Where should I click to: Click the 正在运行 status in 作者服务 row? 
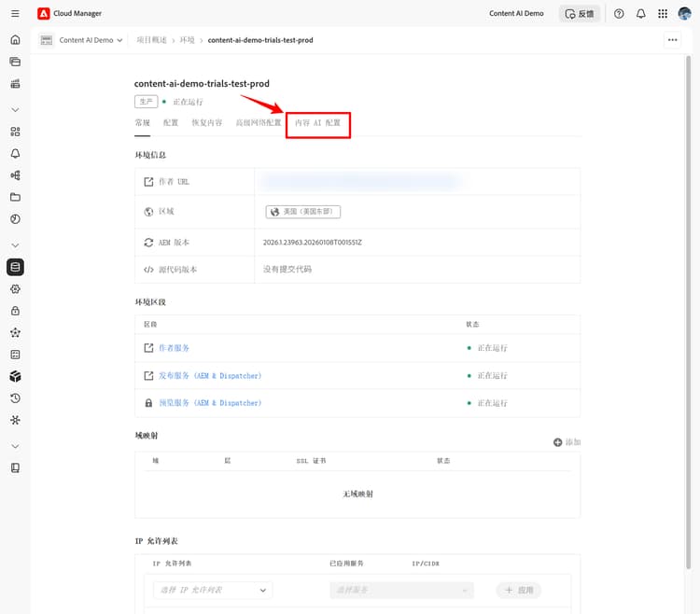pyautogui.click(x=493, y=348)
